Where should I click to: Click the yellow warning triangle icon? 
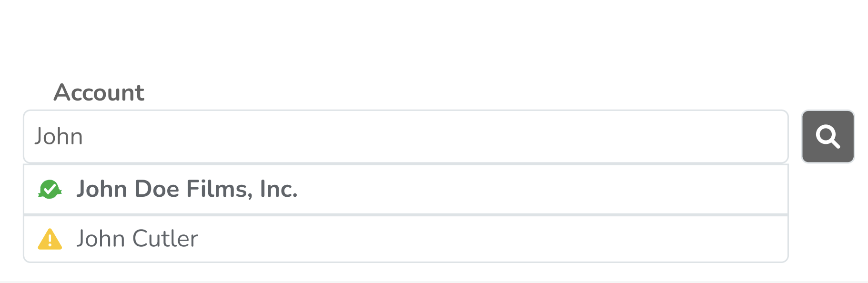[x=50, y=239]
